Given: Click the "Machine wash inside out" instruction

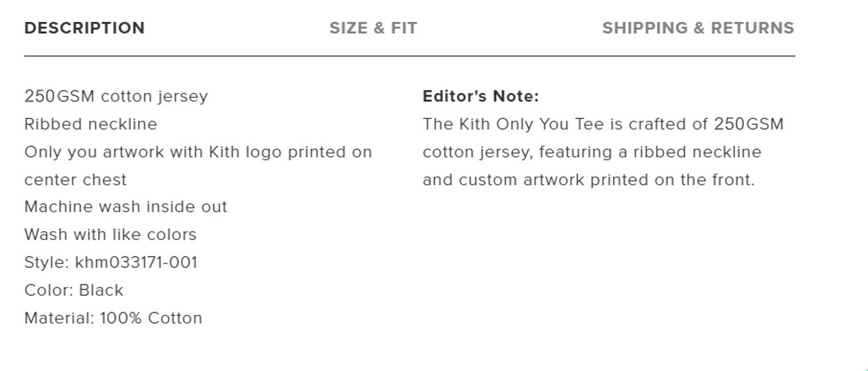Looking at the screenshot, I should 126,207.
